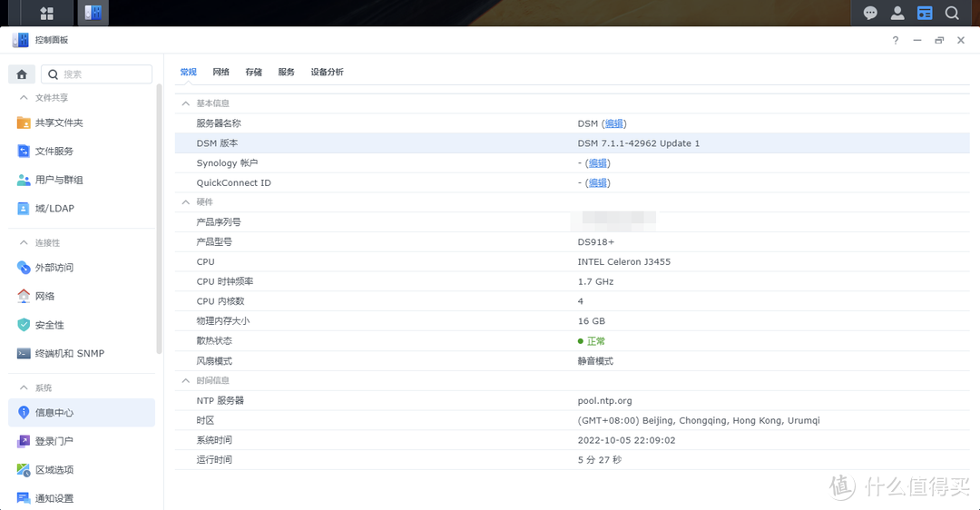This screenshot has height=510, width=980.
Task: Collapse the 系统 sidebar section
Action: (x=24, y=387)
